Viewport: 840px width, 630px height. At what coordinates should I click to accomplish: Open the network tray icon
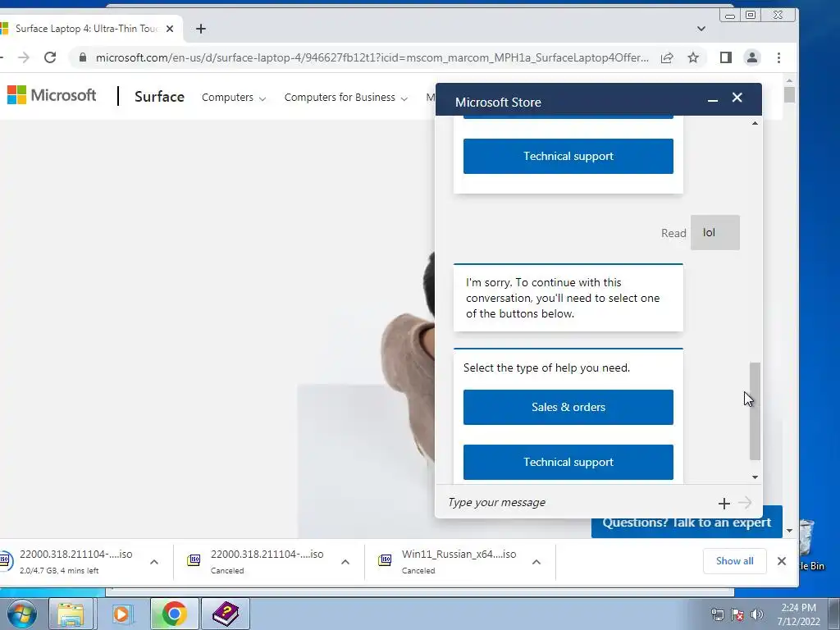(x=717, y=614)
